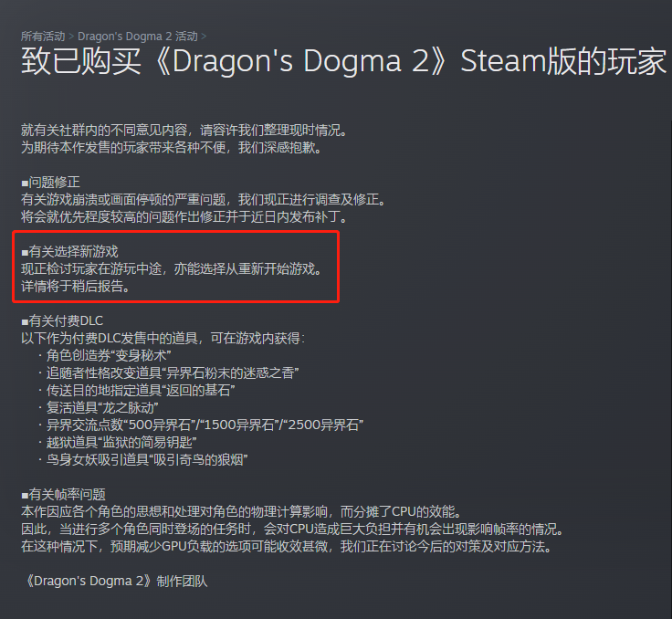Viewport: 672px width, 619px height.
Task: Click the bullet item 越狱道具“监狱的简易钥匙”
Action: tap(118, 443)
